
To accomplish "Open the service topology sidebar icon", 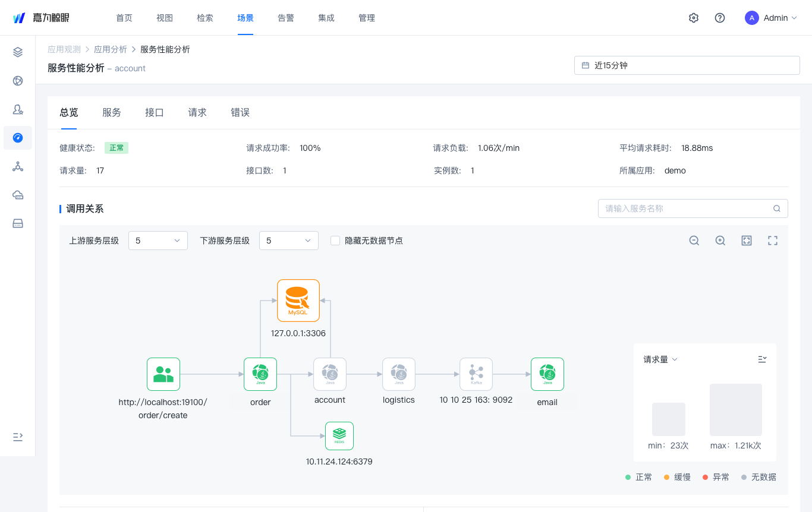I will (x=18, y=166).
